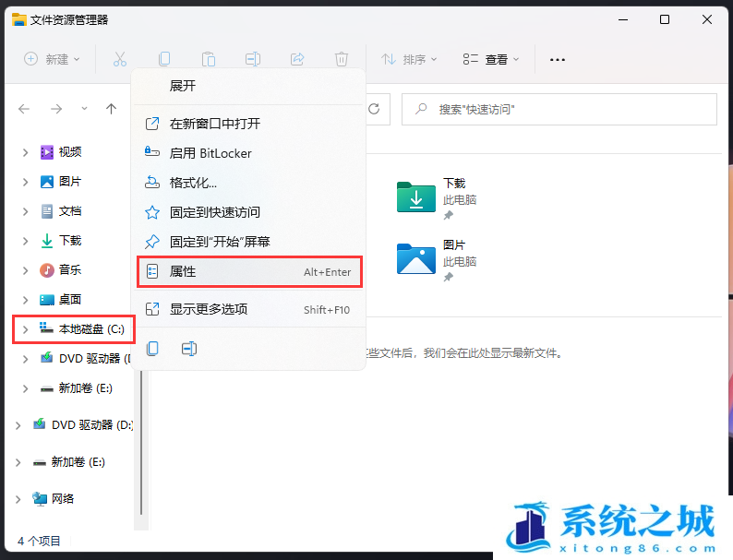The height and width of the screenshot is (560, 733).
Task: Expand the 视频 tree node chevron
Action: click(25, 152)
